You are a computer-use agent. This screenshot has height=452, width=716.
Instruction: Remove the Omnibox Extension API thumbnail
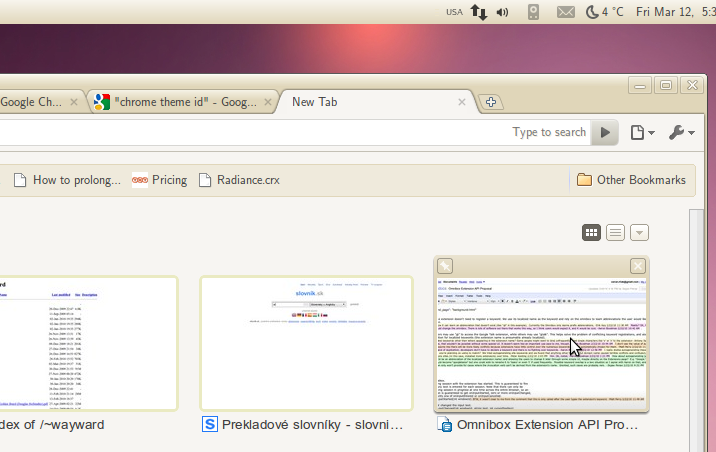click(x=638, y=266)
